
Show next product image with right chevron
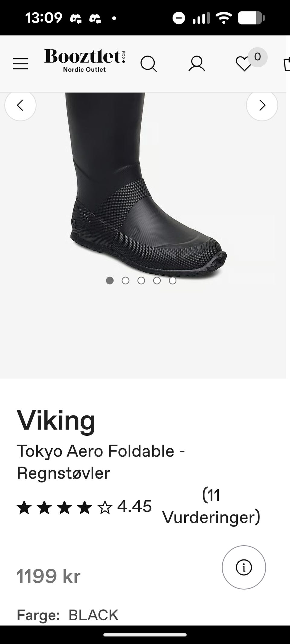tap(262, 105)
